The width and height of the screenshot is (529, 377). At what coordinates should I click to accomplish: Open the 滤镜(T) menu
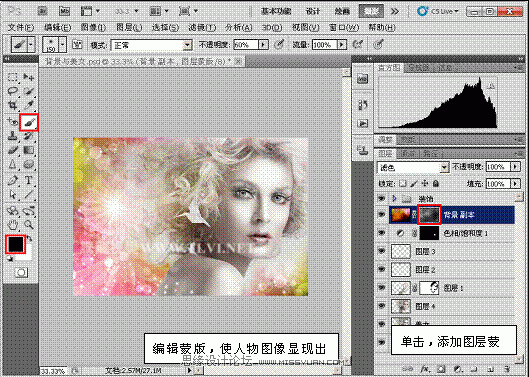pyautogui.click(x=202, y=27)
